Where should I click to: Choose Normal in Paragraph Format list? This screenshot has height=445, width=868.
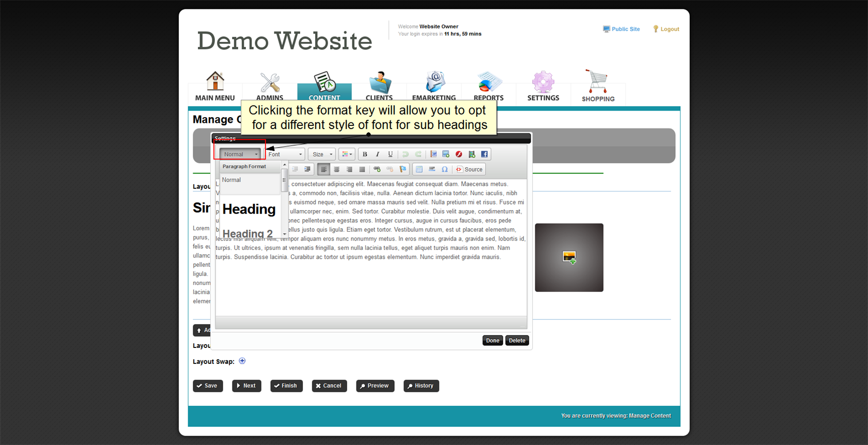pos(231,180)
